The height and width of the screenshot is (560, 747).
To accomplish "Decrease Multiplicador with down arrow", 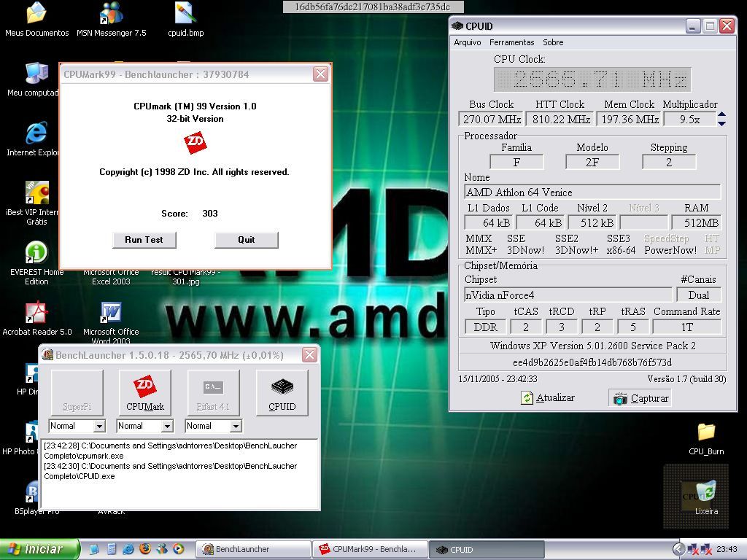I will 721,123.
